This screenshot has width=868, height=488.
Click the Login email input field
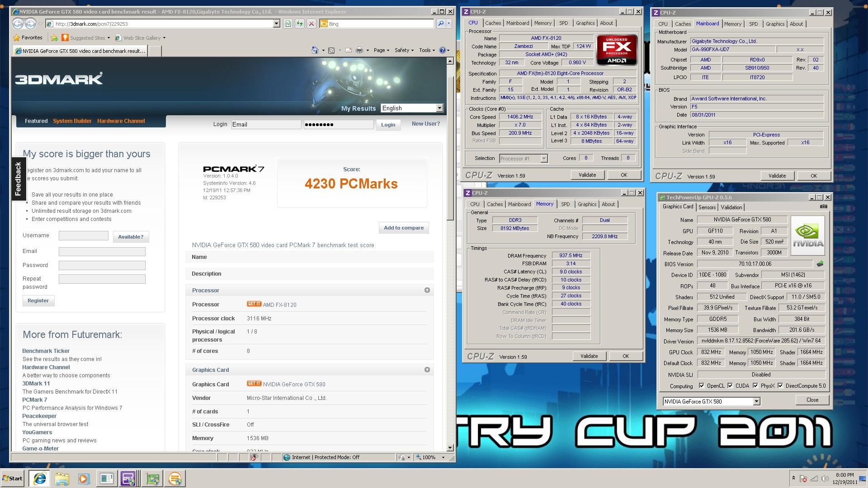(x=266, y=124)
